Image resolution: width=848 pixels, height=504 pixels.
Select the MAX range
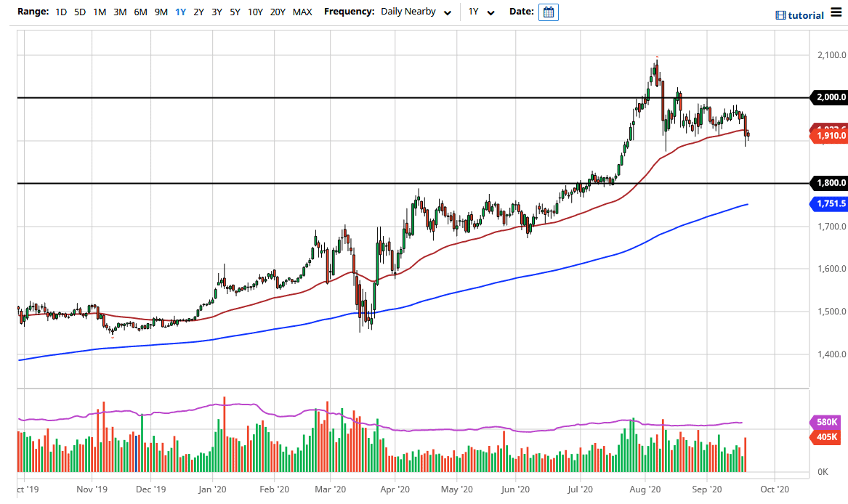coord(302,12)
